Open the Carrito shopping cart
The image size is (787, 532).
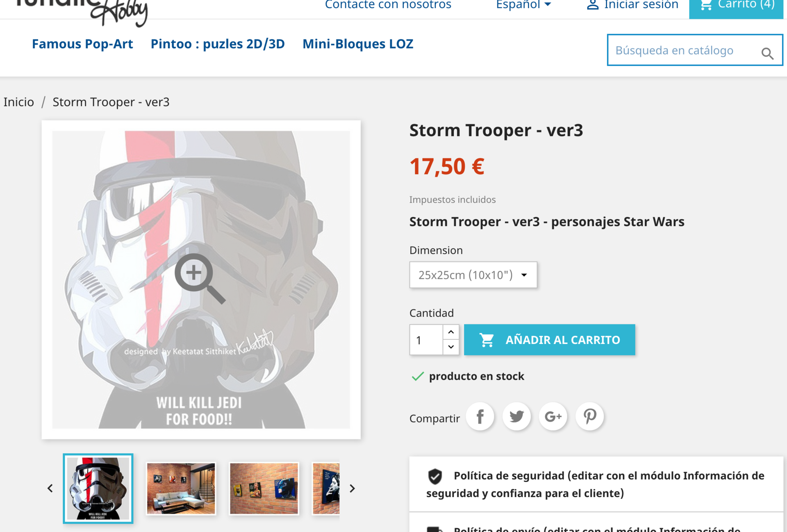coord(736,6)
